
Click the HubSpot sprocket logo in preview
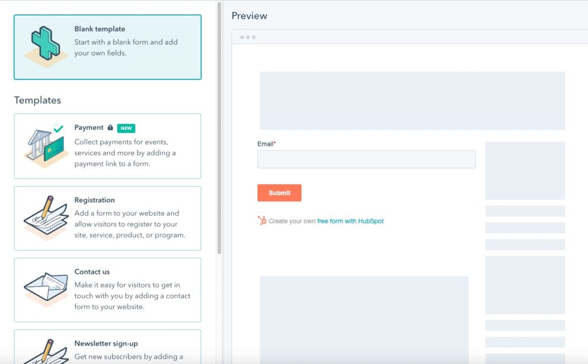(x=261, y=219)
